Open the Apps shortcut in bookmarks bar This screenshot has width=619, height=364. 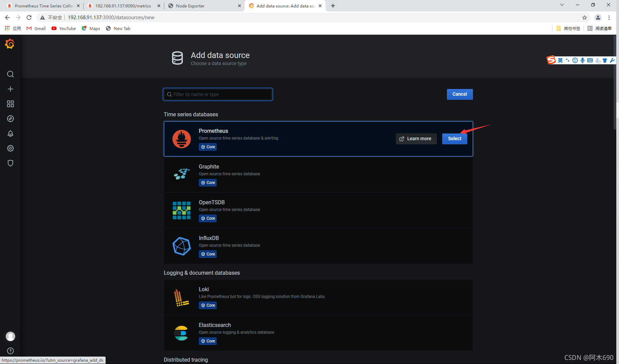pyautogui.click(x=13, y=28)
